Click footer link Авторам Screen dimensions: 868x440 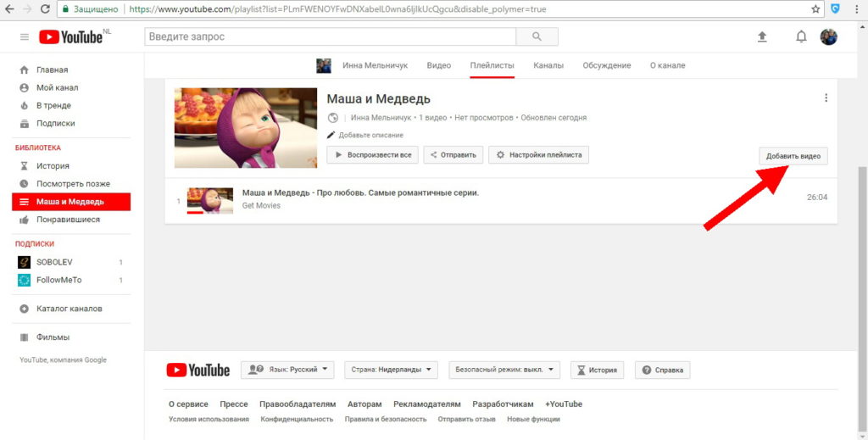[364, 404]
